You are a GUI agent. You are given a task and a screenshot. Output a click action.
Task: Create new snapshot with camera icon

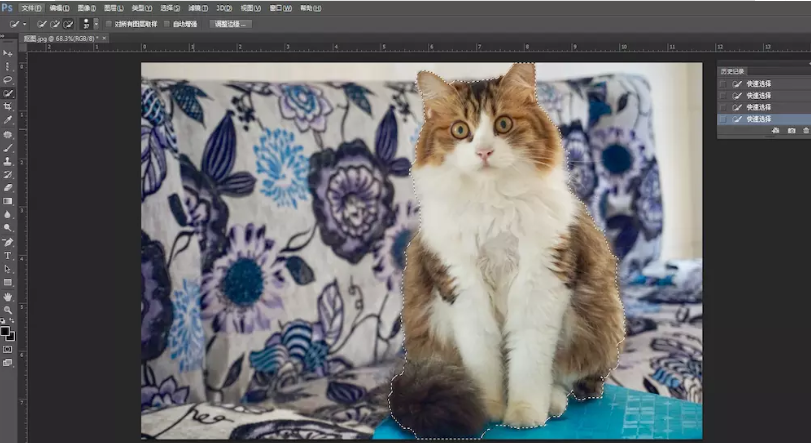[x=791, y=131]
